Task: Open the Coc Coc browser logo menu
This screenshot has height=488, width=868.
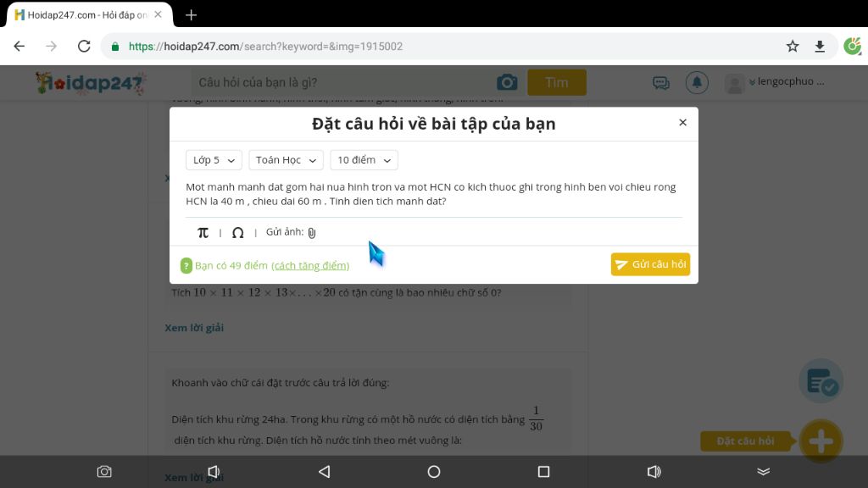Action: (853, 46)
